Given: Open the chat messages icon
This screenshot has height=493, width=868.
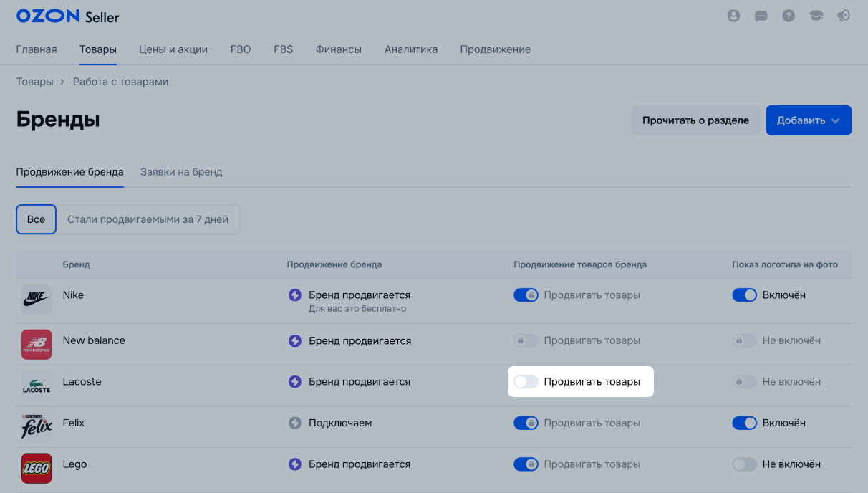Looking at the screenshot, I should click(761, 16).
